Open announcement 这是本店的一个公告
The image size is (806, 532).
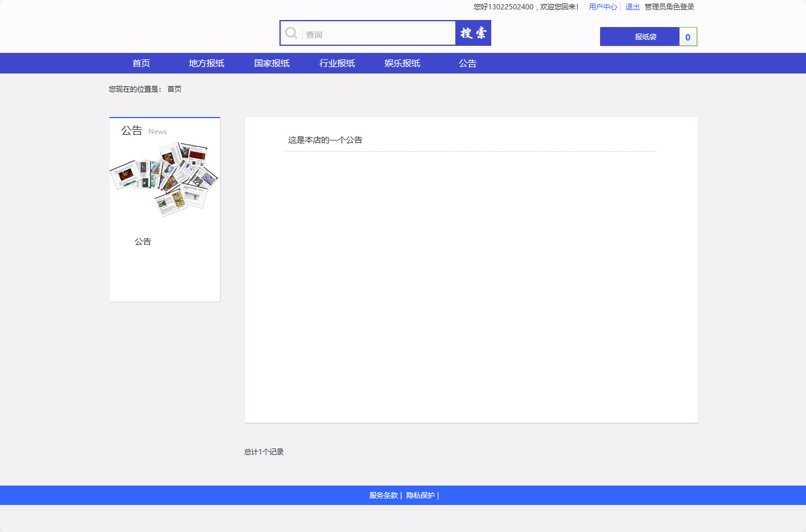324,139
